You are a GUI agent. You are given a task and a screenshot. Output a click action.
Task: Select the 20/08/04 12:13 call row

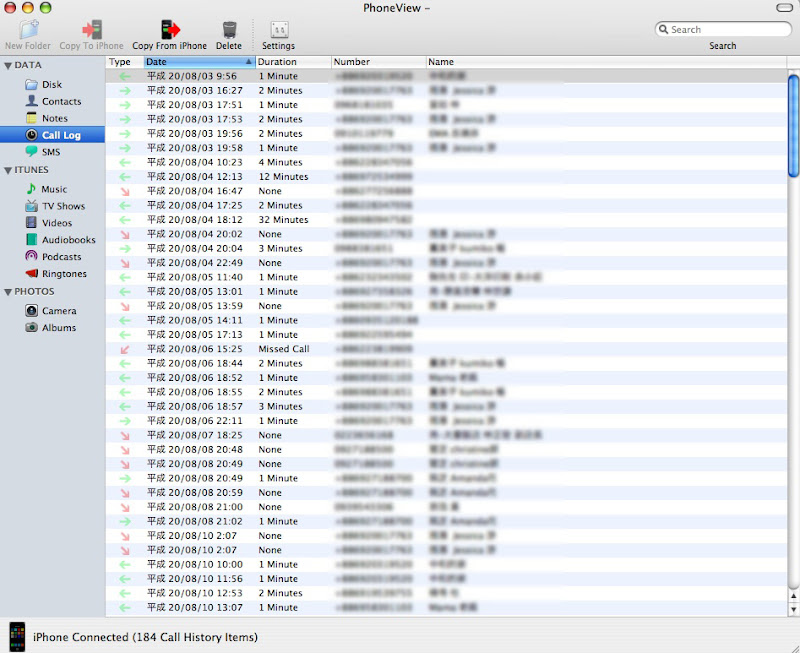tap(446, 177)
